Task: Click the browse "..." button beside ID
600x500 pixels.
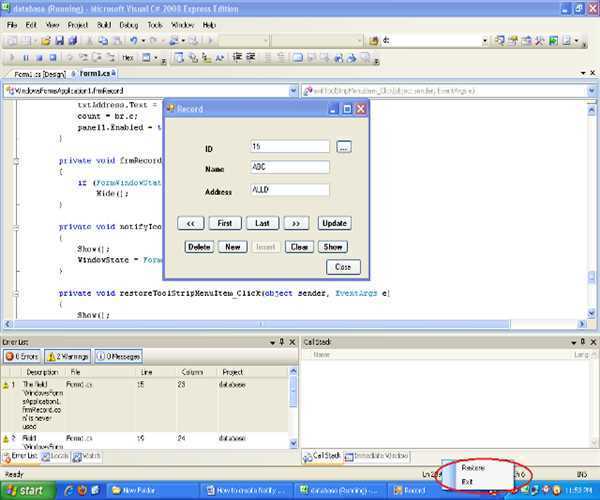Action: (343, 147)
